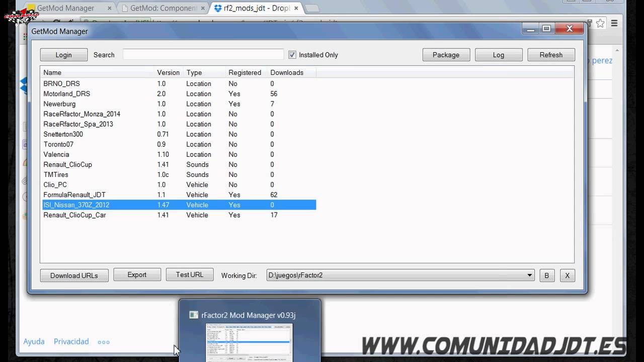Focus the Search text field
The height and width of the screenshot is (362, 644).
coord(203,54)
